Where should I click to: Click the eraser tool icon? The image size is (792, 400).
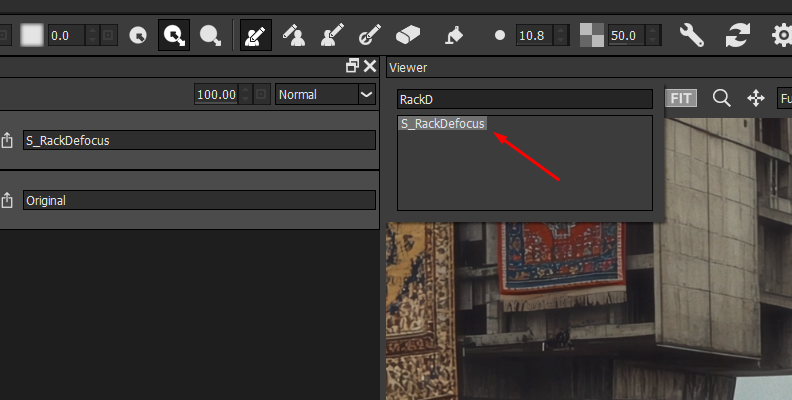pos(409,35)
